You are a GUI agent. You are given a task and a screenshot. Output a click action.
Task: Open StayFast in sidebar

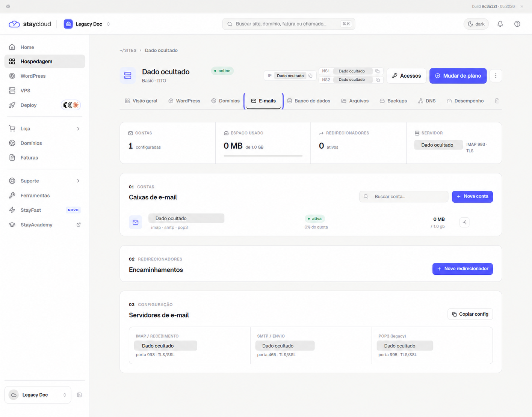pyautogui.click(x=45, y=210)
